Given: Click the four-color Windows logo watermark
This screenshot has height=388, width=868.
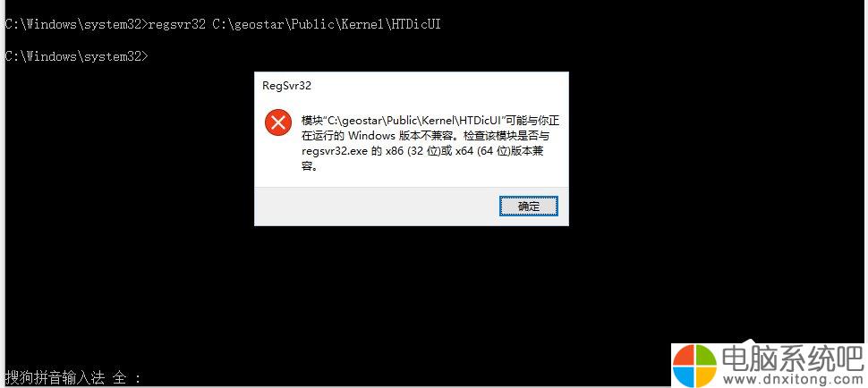Looking at the screenshot, I should 694,366.
